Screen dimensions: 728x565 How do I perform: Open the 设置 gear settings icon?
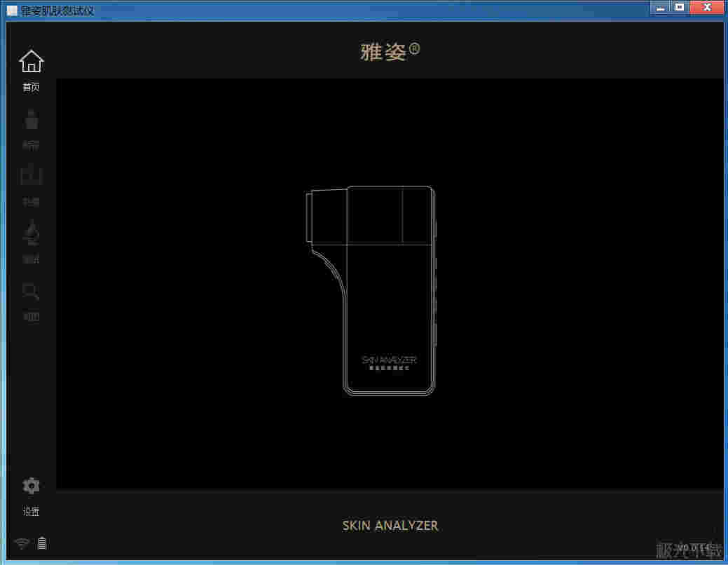coord(31,486)
